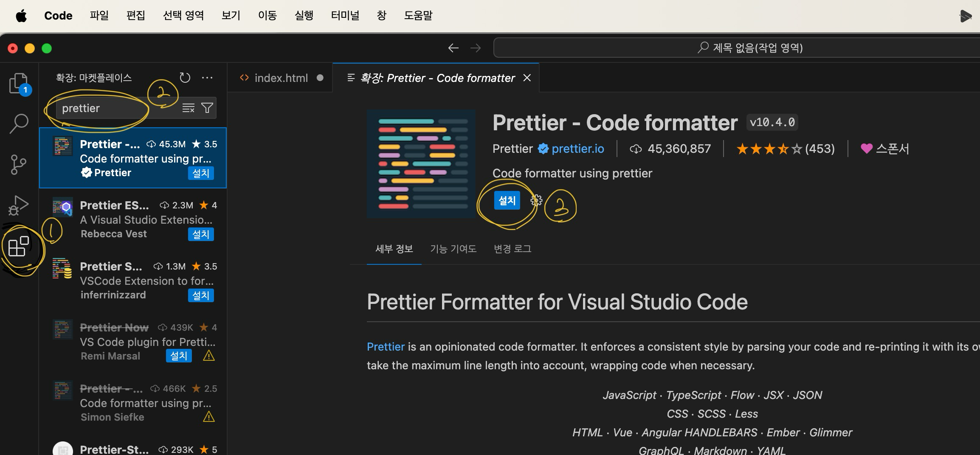Clear extension search results
Image resolution: width=980 pixels, height=455 pixels.
188,108
